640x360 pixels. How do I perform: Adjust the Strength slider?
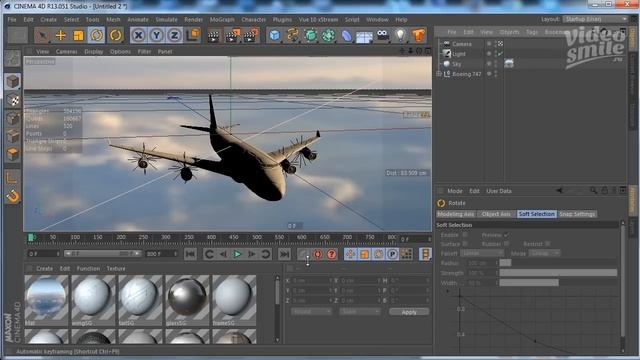[558, 273]
